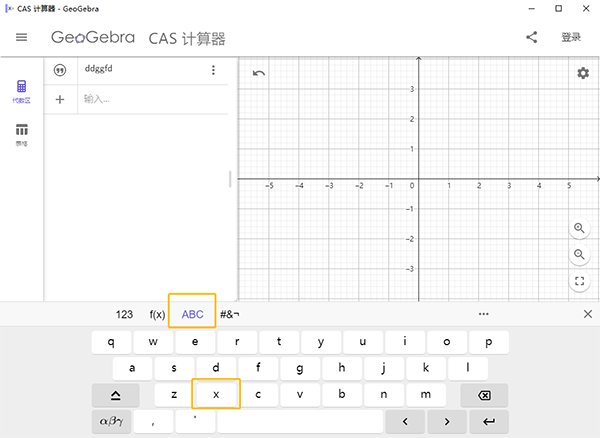This screenshot has width=600, height=438.
Task: Tap the h key
Action: (x=342, y=368)
